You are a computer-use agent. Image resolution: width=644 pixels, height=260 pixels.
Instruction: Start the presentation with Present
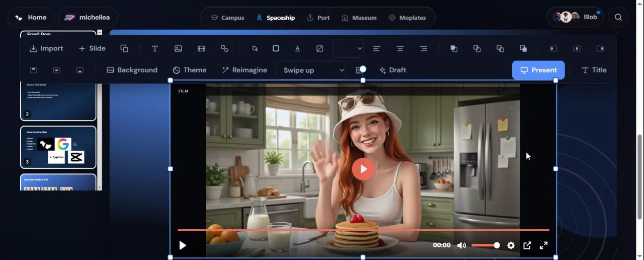(538, 70)
